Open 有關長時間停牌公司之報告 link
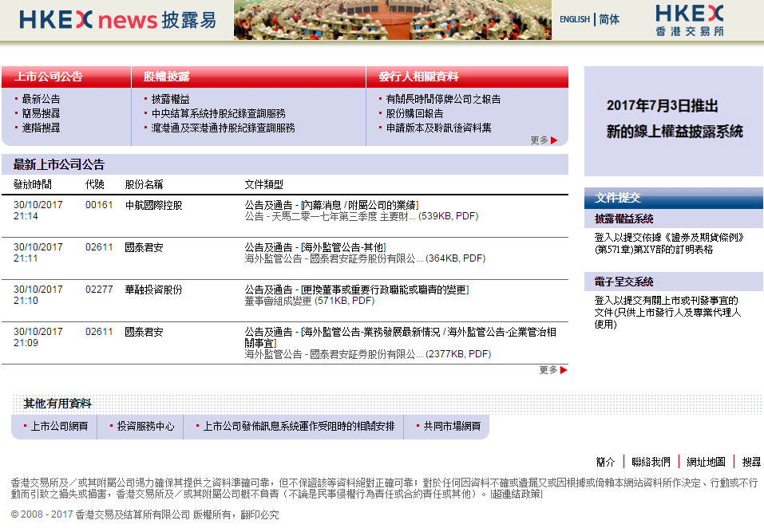764x532 pixels. coord(443,99)
